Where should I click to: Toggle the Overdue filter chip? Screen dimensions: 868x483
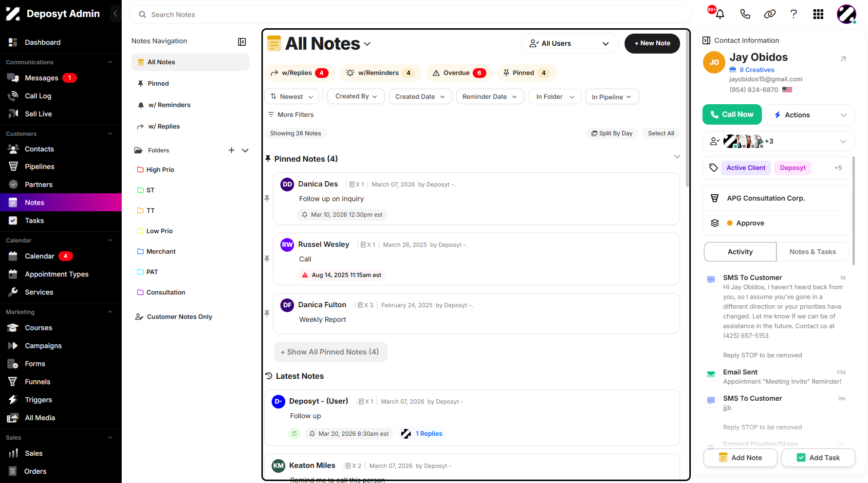click(459, 73)
